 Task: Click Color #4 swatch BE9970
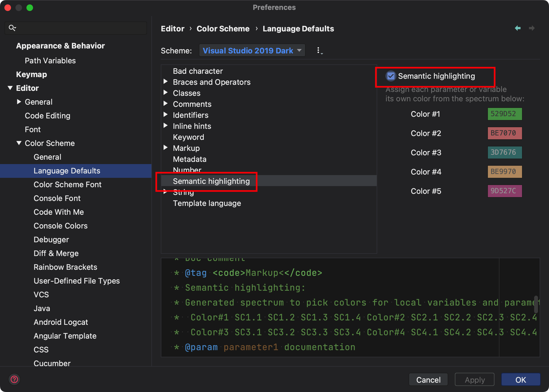pos(505,172)
